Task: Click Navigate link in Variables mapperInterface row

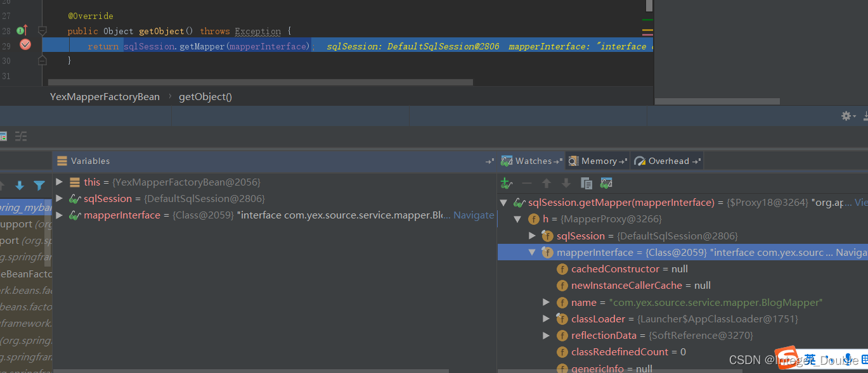Action: (474, 215)
